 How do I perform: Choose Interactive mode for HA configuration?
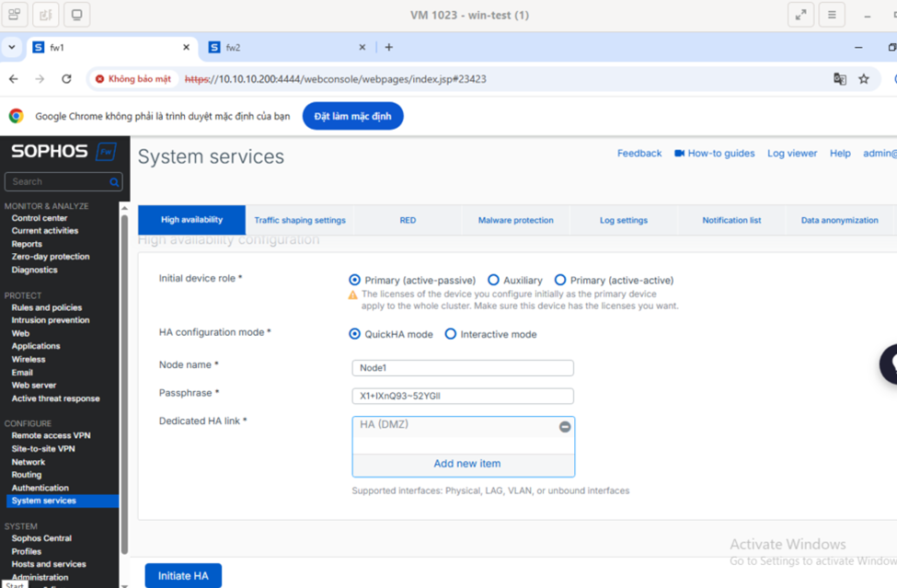point(451,334)
